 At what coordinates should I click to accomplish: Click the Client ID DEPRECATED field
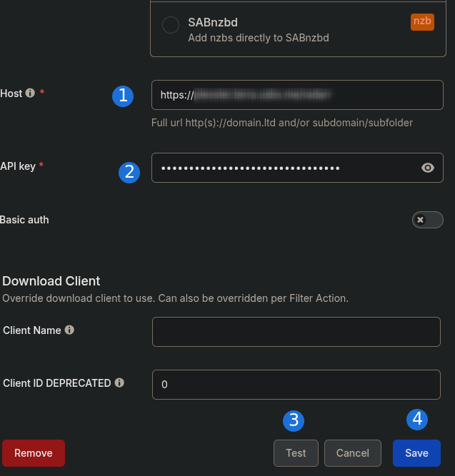click(x=296, y=385)
